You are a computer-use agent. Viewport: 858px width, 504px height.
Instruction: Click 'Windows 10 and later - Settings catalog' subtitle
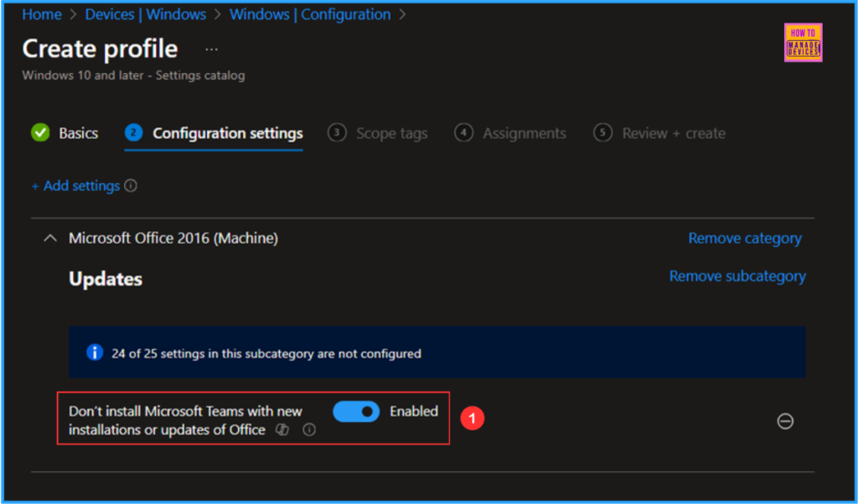pyautogui.click(x=133, y=75)
